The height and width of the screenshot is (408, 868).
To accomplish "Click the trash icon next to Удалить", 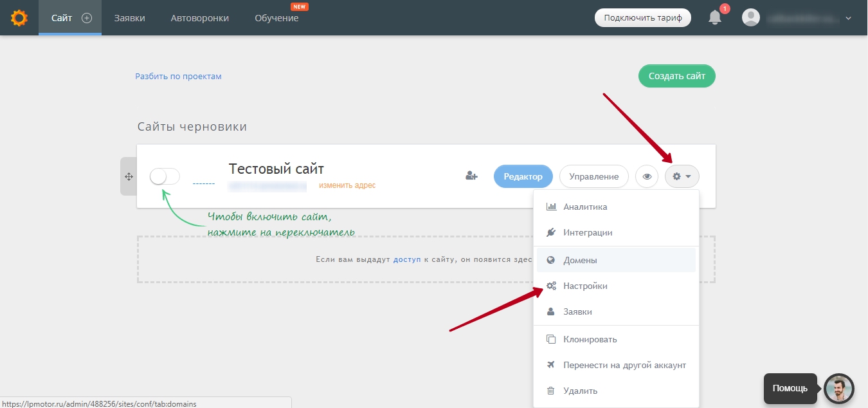I will click(550, 391).
